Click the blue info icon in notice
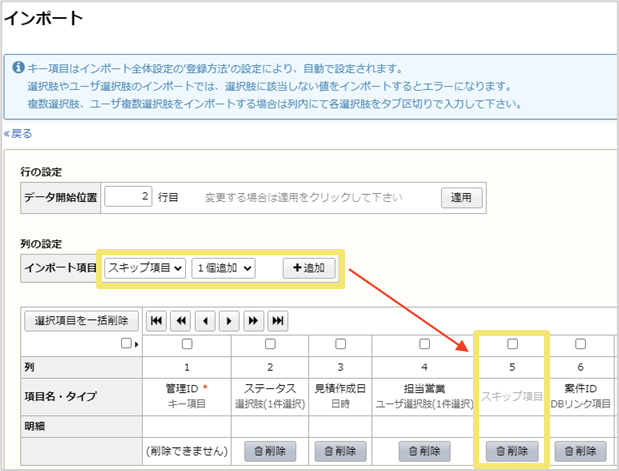This screenshot has height=471, width=619. pyautogui.click(x=18, y=68)
